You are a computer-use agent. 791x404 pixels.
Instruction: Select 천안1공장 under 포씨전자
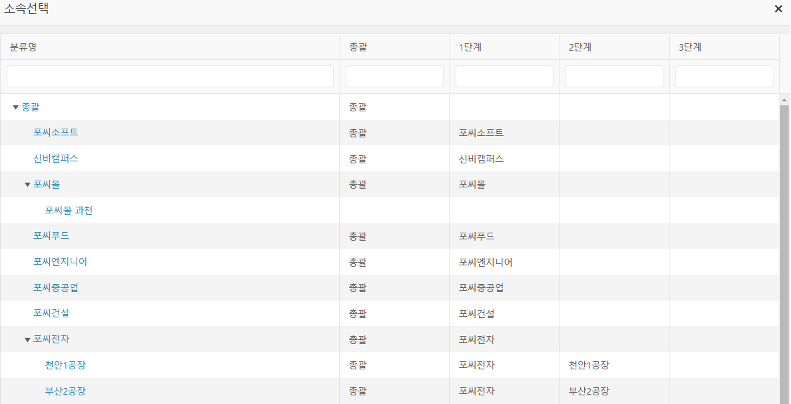click(65, 366)
